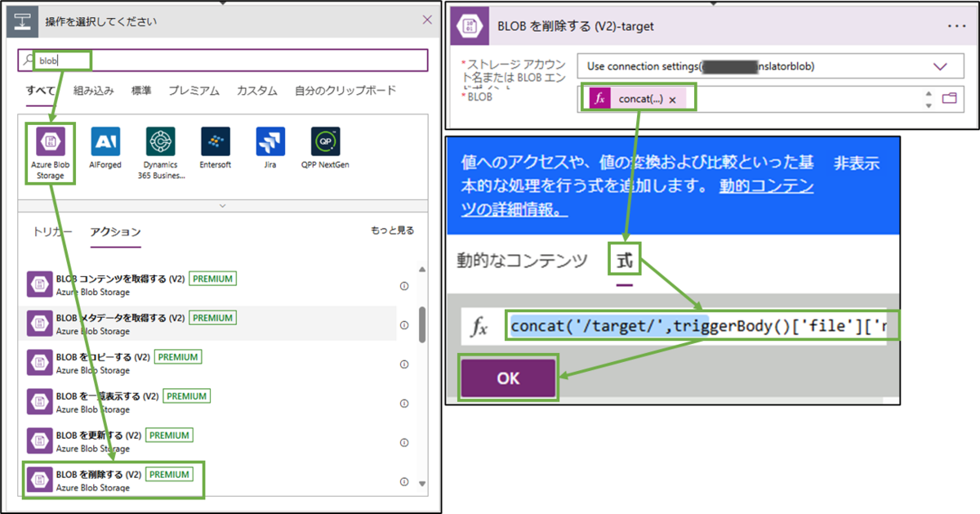Show info for BLOB コンテンツを取得する

click(x=404, y=286)
